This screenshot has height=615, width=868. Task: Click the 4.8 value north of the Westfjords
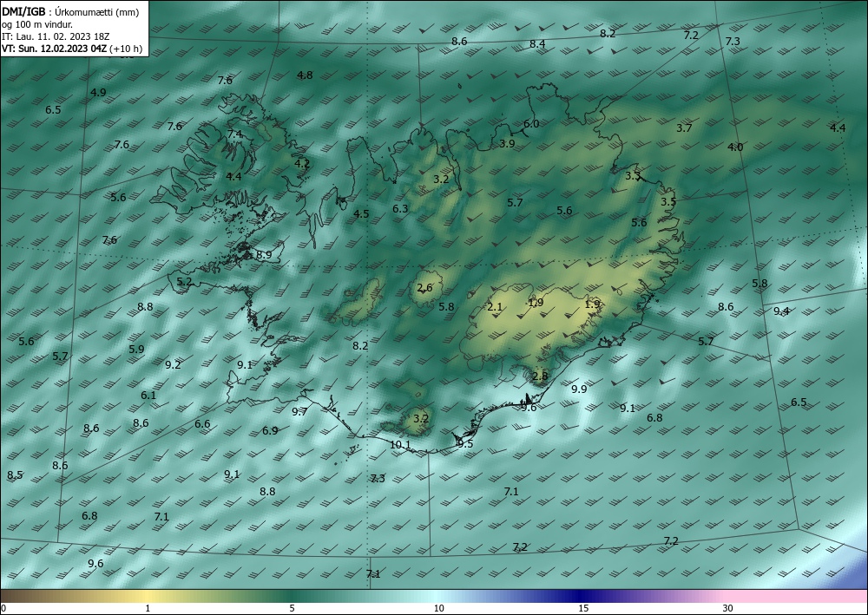[305, 75]
